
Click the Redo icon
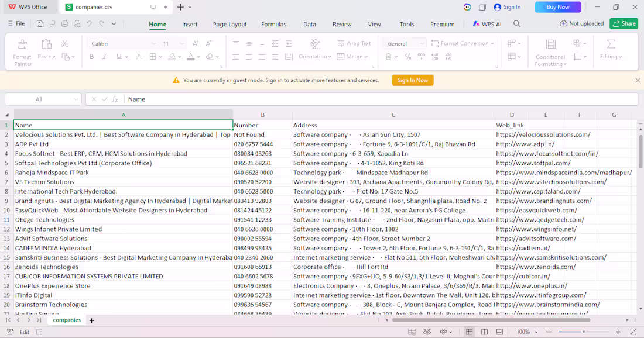pos(101,24)
